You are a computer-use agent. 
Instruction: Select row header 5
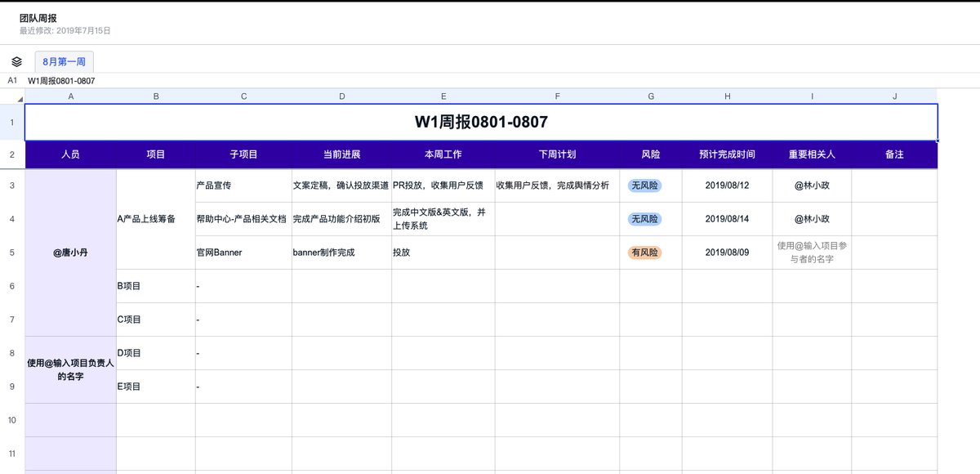[x=11, y=253]
